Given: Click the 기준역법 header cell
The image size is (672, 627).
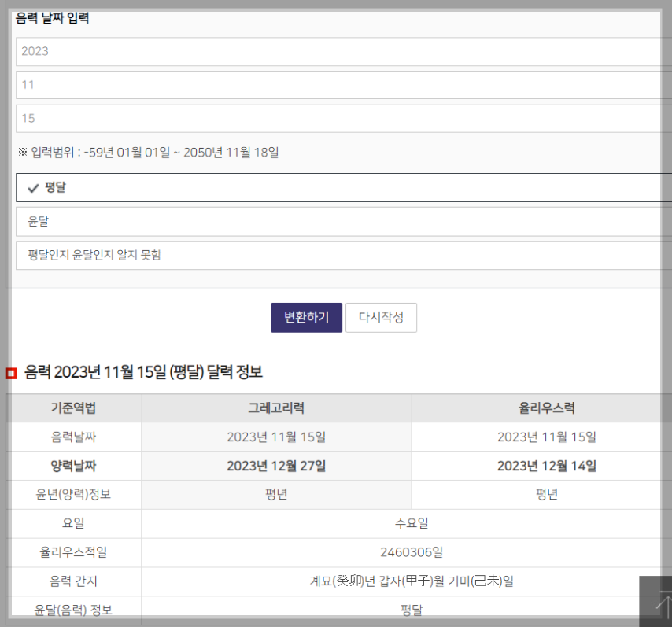Looking at the screenshot, I should pos(75,408).
